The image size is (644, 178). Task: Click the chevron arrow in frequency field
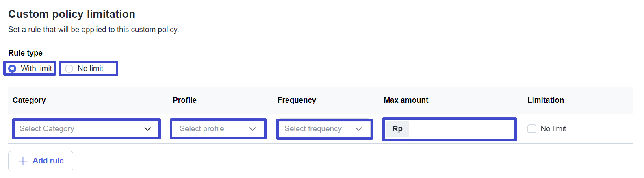pyautogui.click(x=358, y=129)
